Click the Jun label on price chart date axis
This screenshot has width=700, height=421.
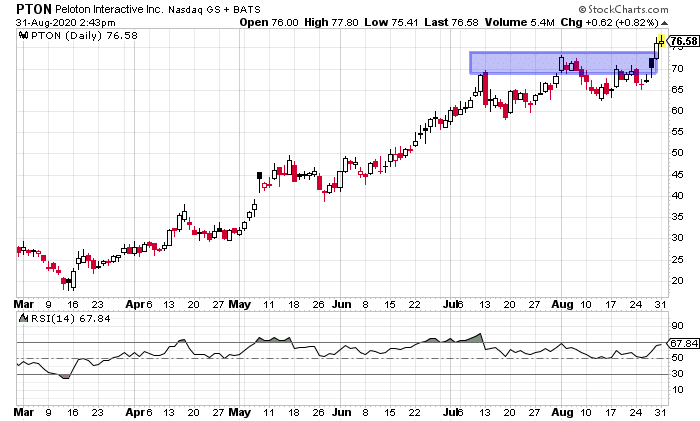tap(342, 304)
